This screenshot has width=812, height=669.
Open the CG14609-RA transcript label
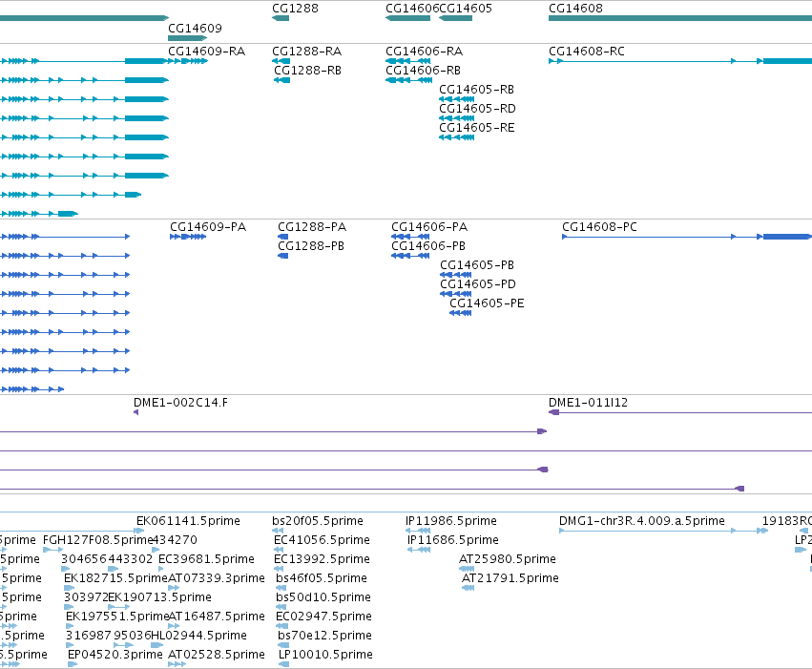tap(207, 52)
